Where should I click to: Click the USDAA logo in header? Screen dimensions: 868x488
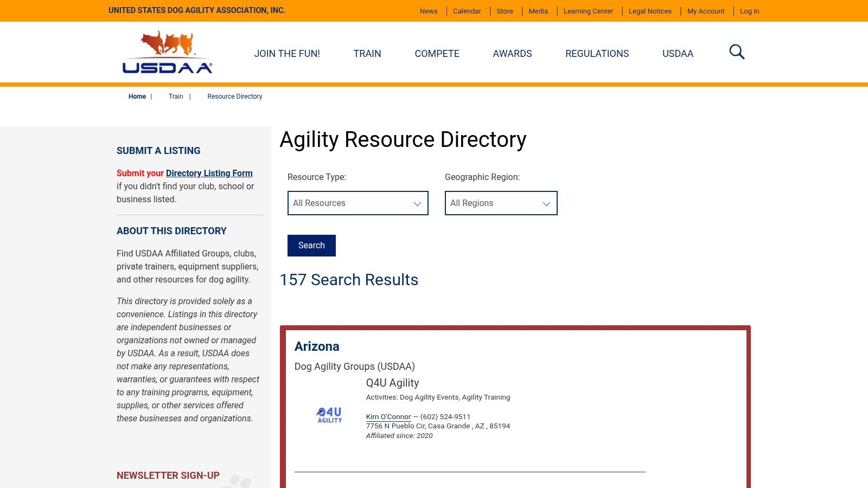pyautogui.click(x=167, y=52)
